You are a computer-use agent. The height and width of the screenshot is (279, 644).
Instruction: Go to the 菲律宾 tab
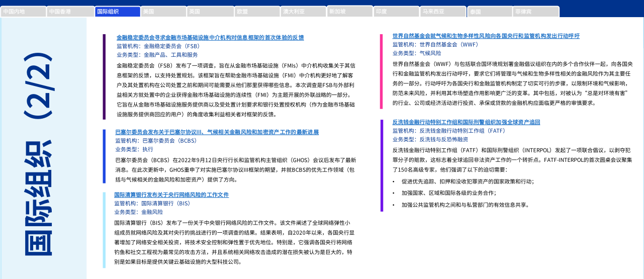click(x=536, y=11)
